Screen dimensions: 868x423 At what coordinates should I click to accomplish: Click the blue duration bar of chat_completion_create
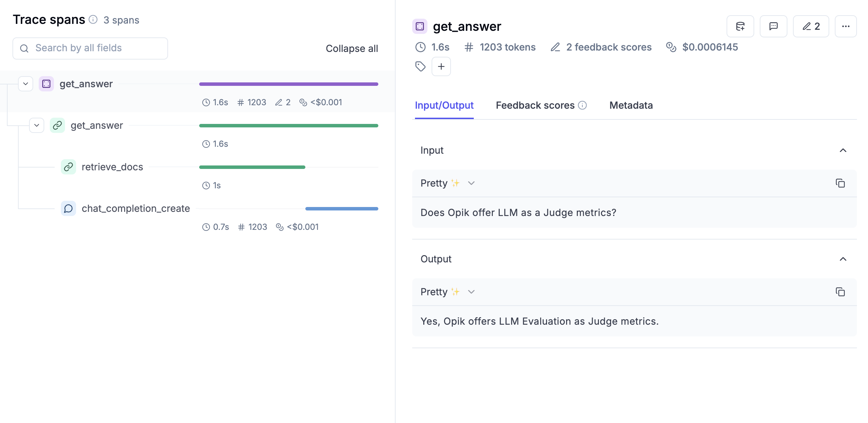coord(342,208)
